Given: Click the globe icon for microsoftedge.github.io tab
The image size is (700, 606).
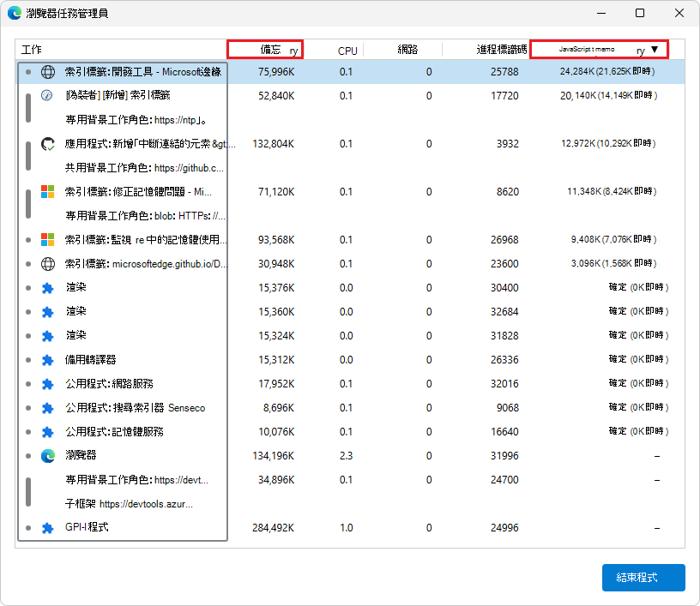Looking at the screenshot, I should 48,264.
